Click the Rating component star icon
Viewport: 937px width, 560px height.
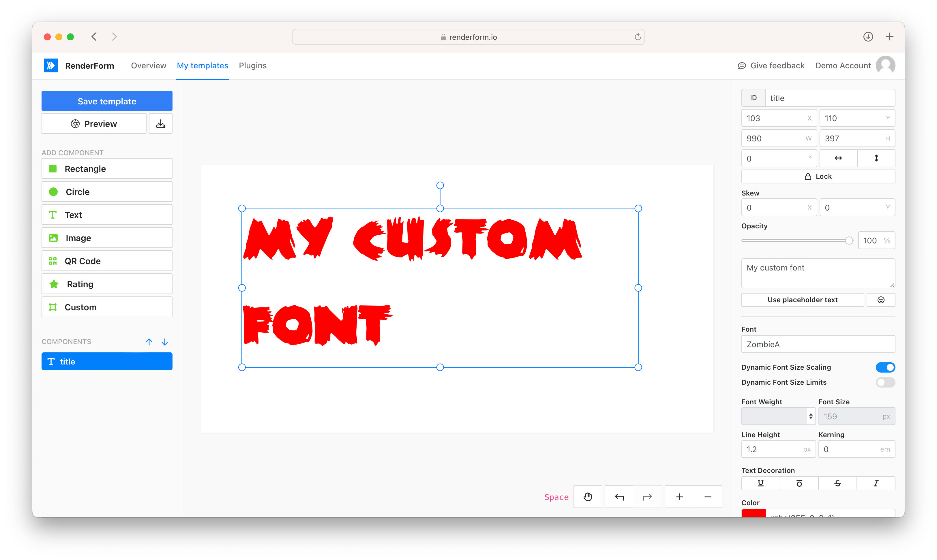point(53,284)
